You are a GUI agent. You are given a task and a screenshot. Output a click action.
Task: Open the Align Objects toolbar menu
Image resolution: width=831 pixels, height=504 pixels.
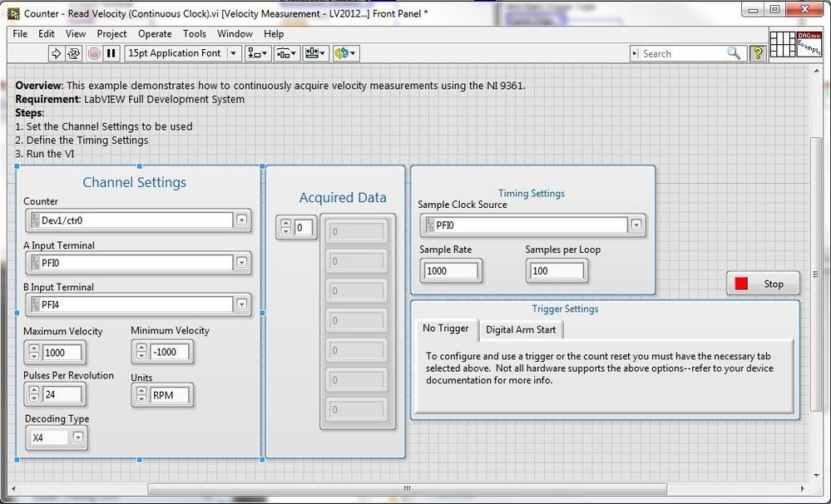pyautogui.click(x=258, y=53)
